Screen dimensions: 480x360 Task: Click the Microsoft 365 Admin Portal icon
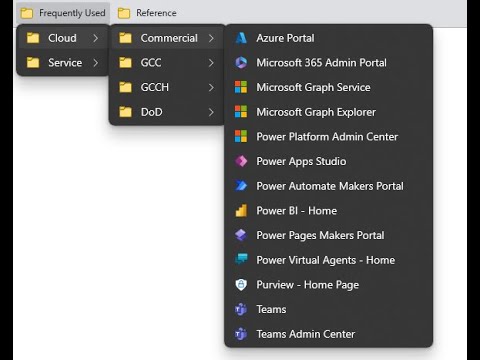241,63
